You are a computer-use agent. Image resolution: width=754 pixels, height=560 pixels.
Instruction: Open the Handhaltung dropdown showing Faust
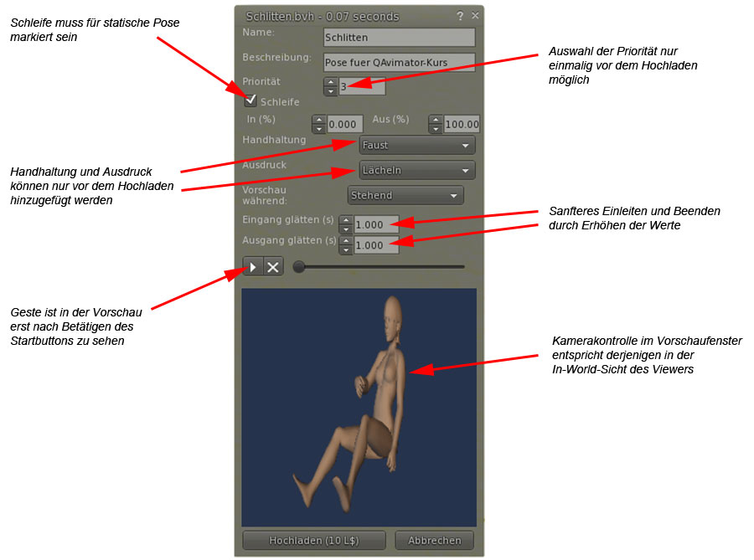coord(416,146)
